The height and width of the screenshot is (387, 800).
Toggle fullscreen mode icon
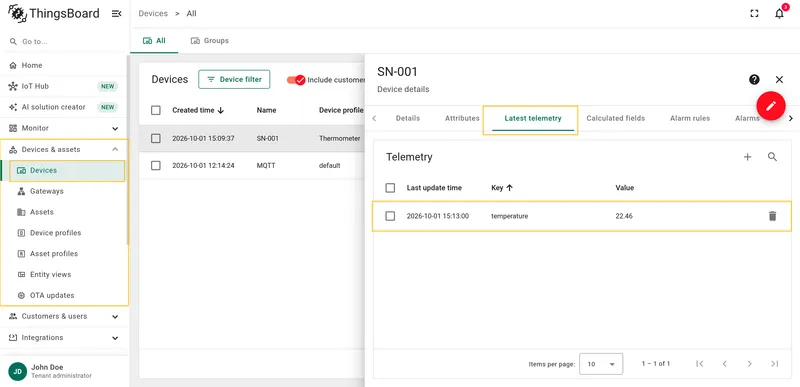pos(754,14)
